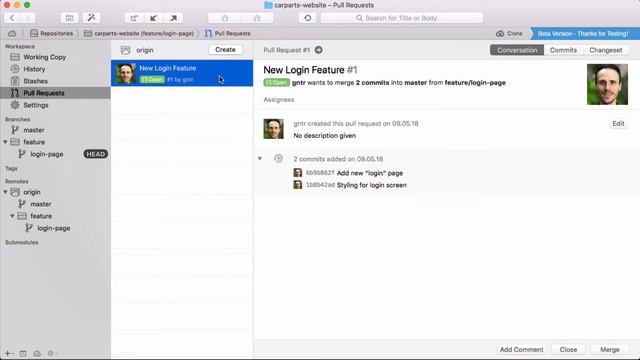Click the cloud icon at sidebar bottom

coord(37,353)
